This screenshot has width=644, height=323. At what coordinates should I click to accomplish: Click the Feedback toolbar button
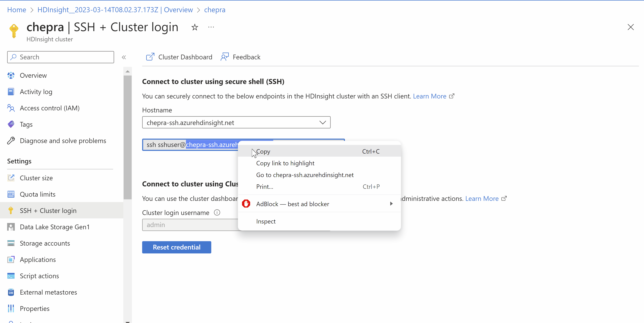(x=240, y=57)
